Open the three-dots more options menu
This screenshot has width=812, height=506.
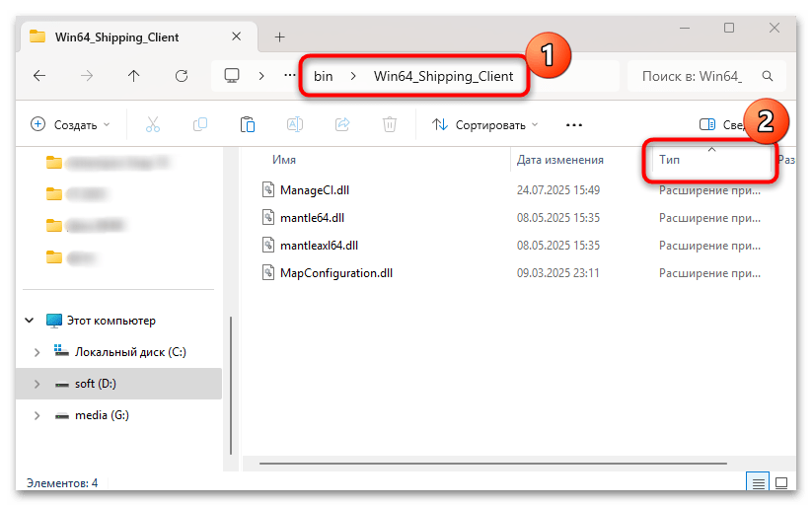click(x=573, y=125)
